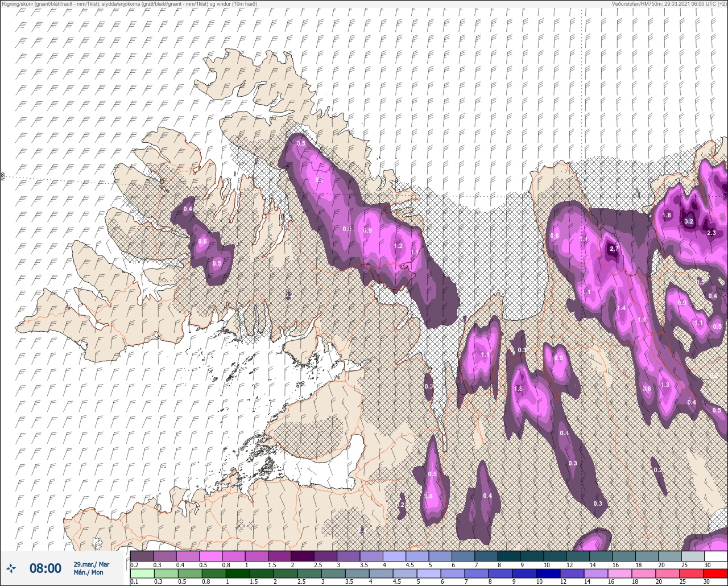The height and width of the screenshot is (586, 728).
Task: Select the bottom legend swatch starting at 0.5
Action: coord(190,573)
